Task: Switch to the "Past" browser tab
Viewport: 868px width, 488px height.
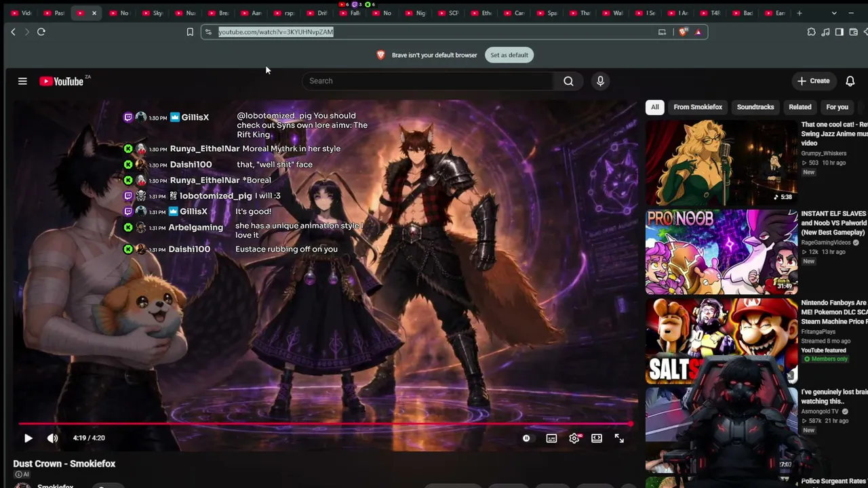Action: (54, 13)
